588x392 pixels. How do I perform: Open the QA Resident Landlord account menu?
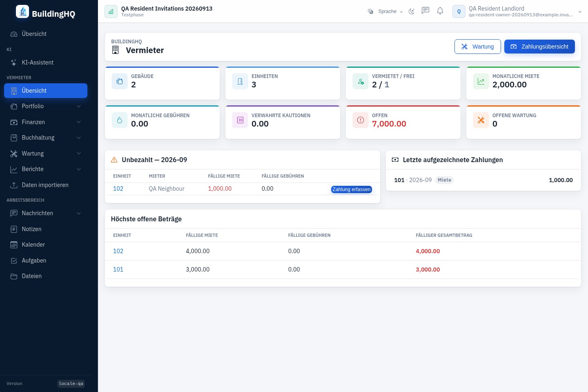pos(517,11)
